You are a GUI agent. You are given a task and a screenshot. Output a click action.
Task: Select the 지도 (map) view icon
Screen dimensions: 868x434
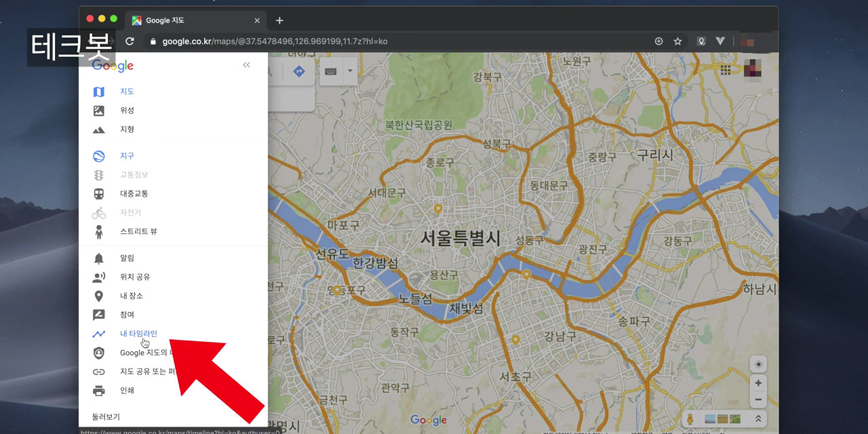coord(99,92)
